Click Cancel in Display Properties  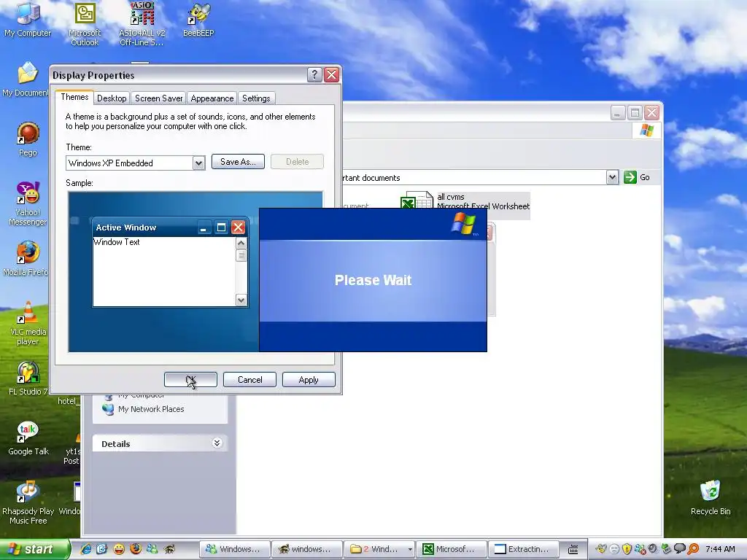pos(249,379)
